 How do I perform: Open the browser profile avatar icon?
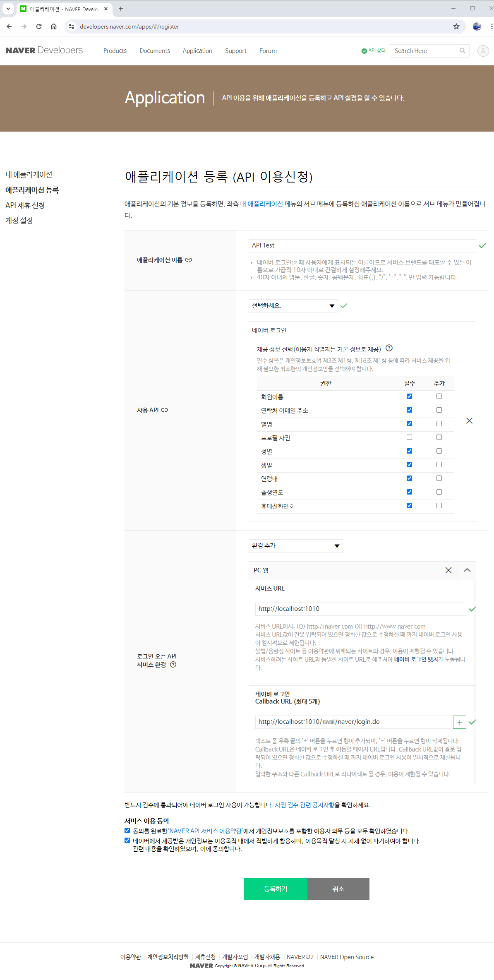[477, 26]
